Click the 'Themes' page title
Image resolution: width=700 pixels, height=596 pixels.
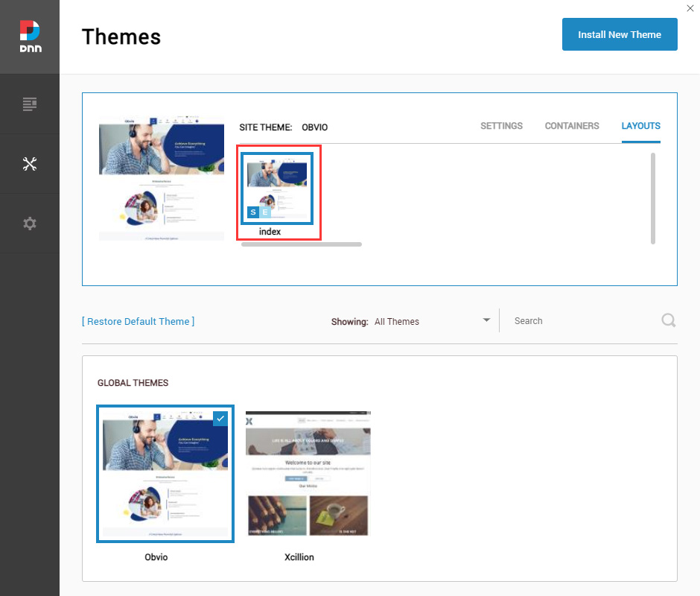coord(121,37)
